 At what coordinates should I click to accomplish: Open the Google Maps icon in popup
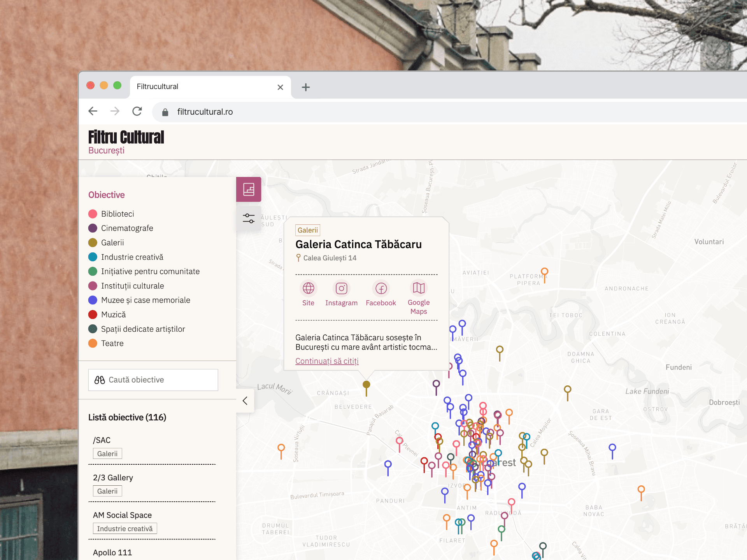(419, 288)
